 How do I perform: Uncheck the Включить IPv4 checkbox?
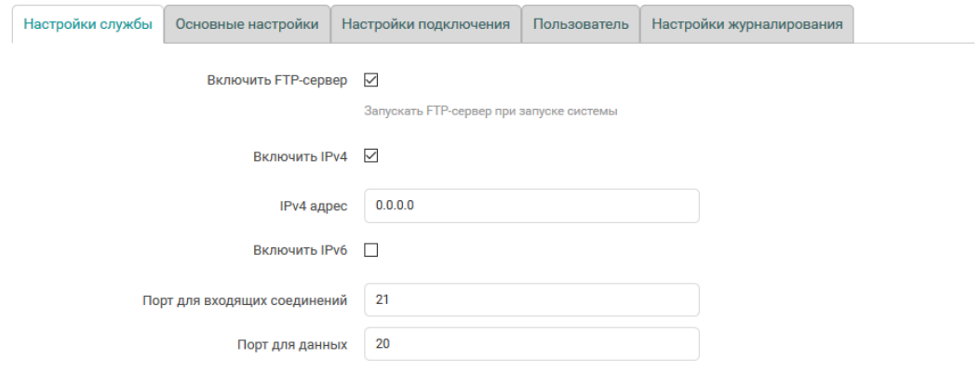click(x=370, y=156)
